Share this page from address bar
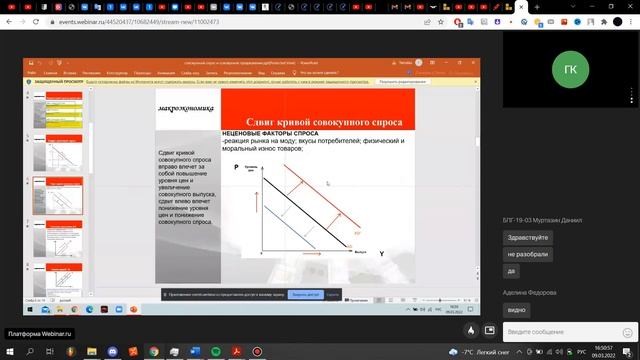Image resolution: width=640 pixels, height=360 pixels. [x=427, y=22]
